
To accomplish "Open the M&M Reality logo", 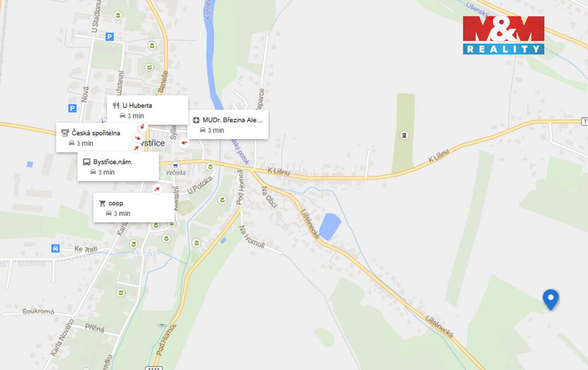I will 504,34.
